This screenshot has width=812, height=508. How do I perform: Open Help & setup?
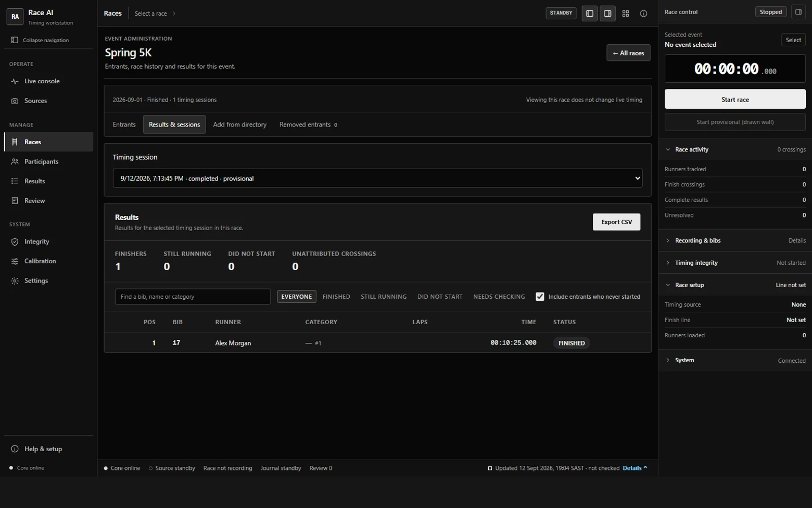click(48, 449)
